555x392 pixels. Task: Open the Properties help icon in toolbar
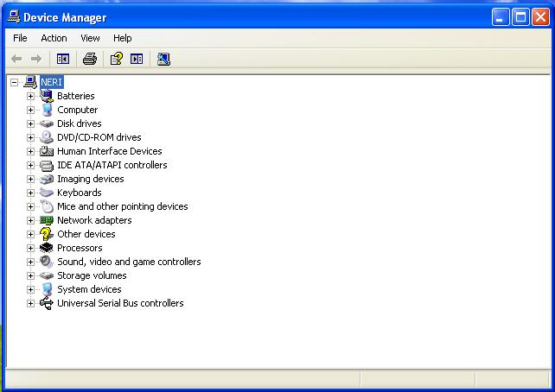(x=117, y=59)
